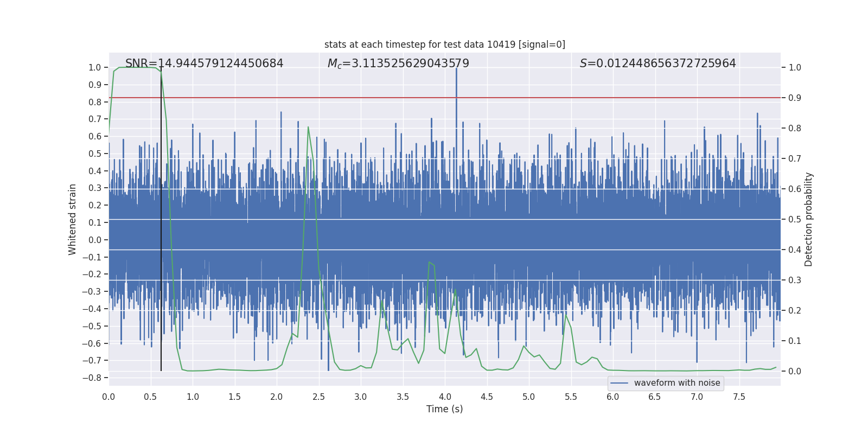Click the 4.0 tick on the time axis

pos(444,397)
